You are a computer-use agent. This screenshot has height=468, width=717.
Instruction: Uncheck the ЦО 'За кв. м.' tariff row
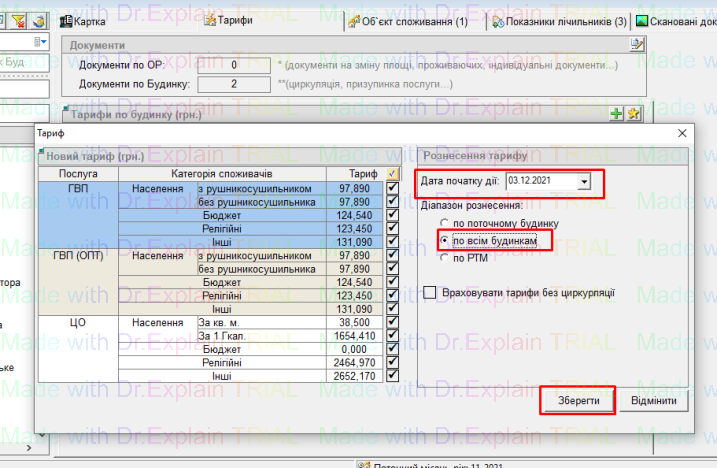coord(392,323)
